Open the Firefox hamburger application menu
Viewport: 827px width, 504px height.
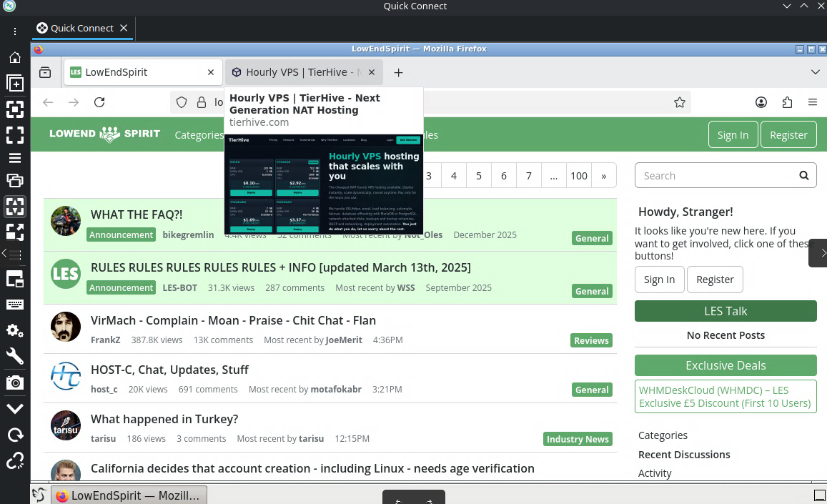coord(813,102)
